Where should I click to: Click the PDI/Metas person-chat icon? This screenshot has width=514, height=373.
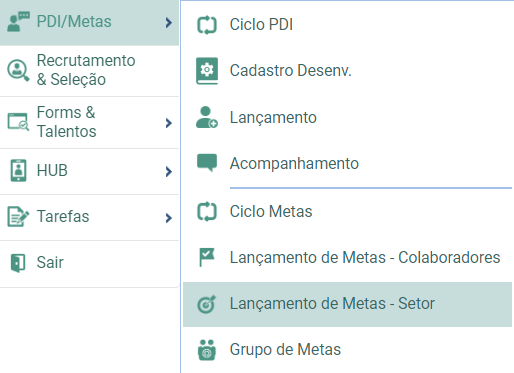[x=18, y=22]
